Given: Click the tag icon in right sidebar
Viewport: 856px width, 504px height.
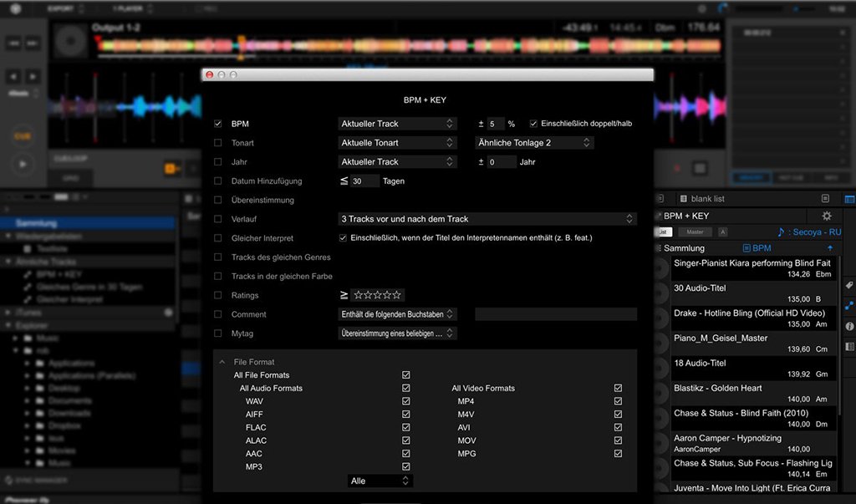Looking at the screenshot, I should [x=849, y=285].
